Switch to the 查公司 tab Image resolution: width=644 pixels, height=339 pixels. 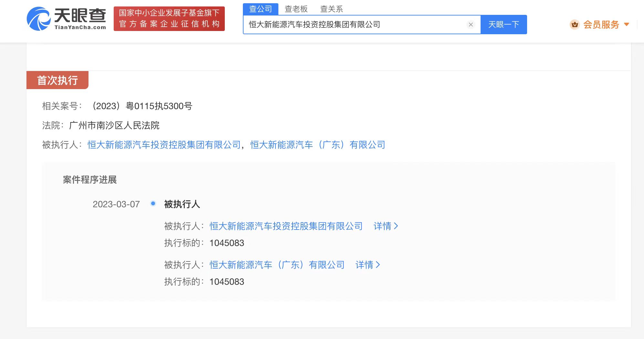260,9
